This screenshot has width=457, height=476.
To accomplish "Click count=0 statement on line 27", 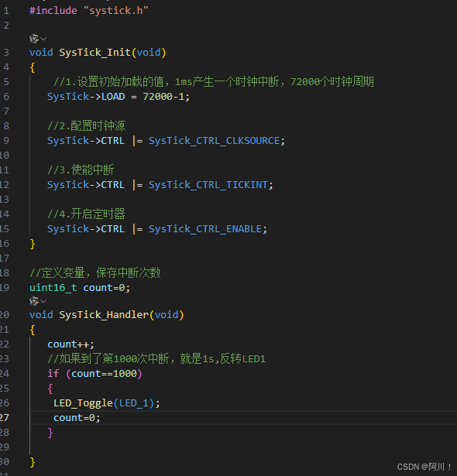I will coord(77,418).
